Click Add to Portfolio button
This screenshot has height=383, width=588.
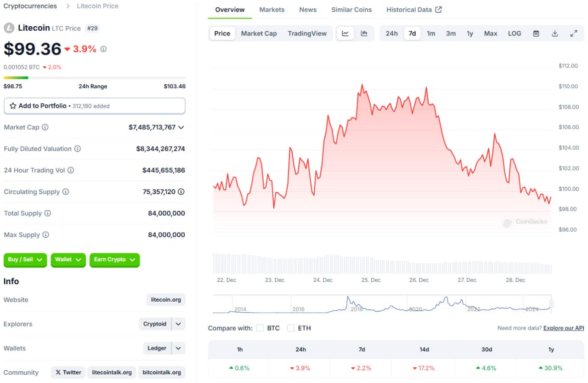point(95,106)
